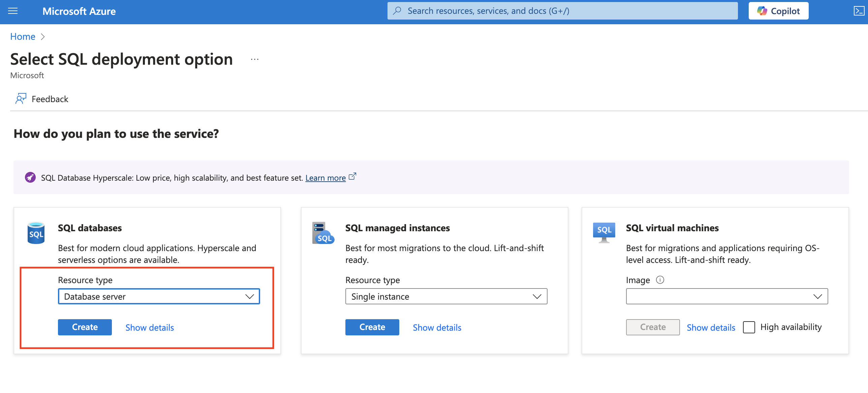Click the Copilot button
Image resolution: width=868 pixels, height=393 pixels.
click(x=778, y=11)
